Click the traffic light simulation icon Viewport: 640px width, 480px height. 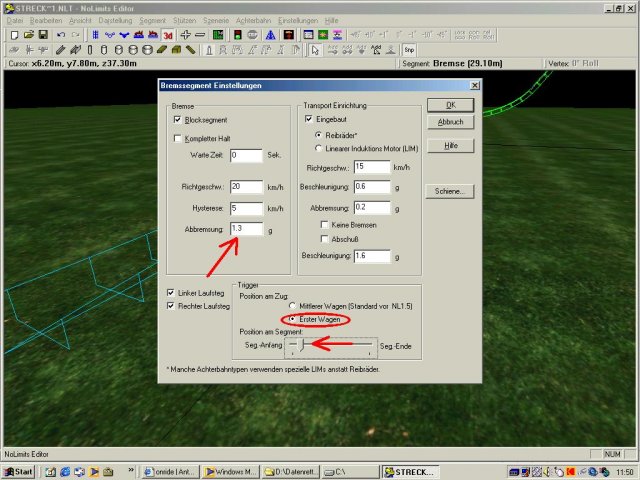click(x=238, y=35)
